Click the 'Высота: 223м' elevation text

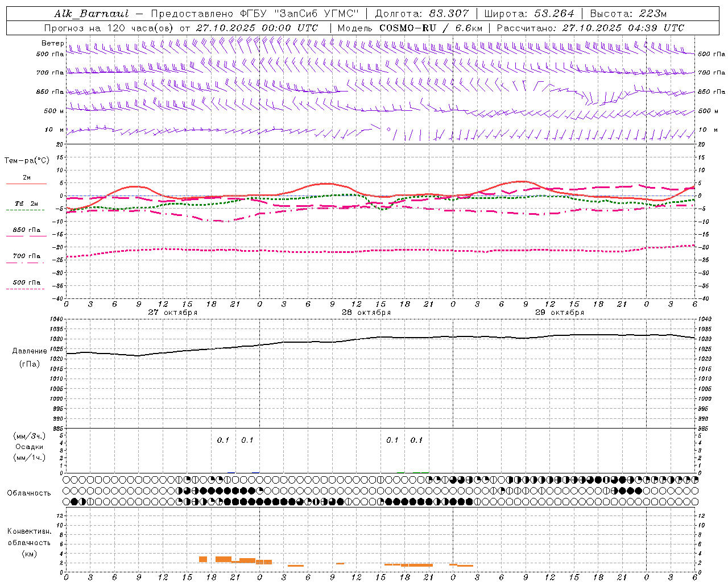(628, 14)
